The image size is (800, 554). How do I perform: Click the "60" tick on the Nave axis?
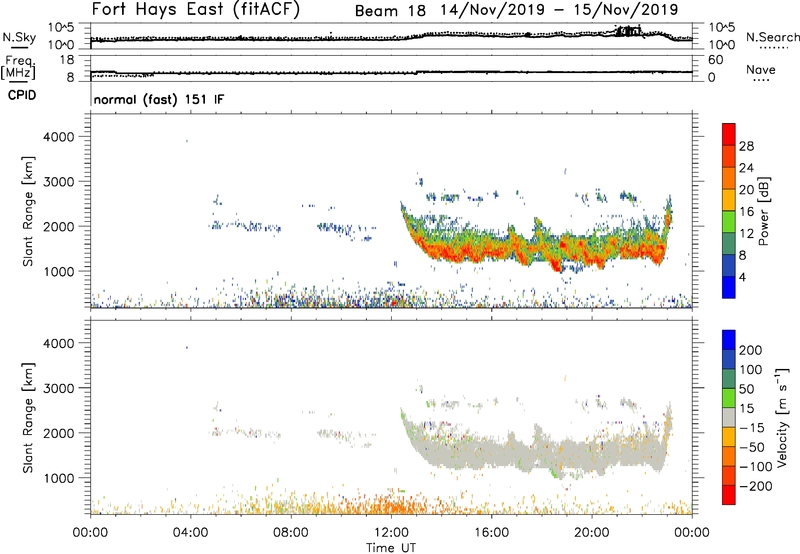pos(715,60)
